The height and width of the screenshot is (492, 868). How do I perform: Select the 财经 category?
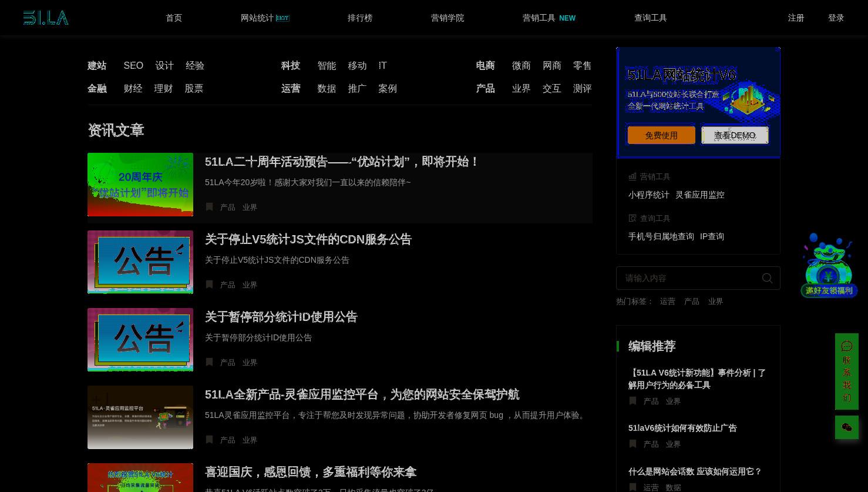[x=133, y=89]
